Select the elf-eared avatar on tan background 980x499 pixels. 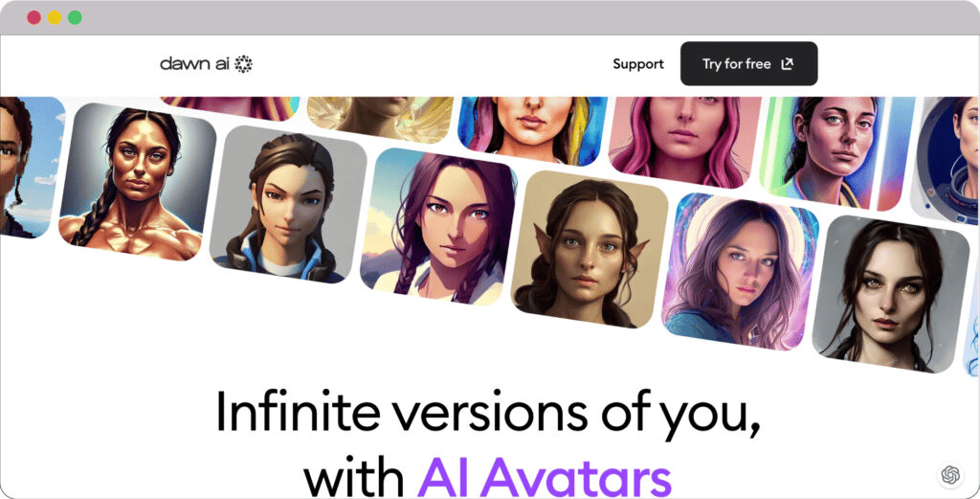tap(590, 249)
